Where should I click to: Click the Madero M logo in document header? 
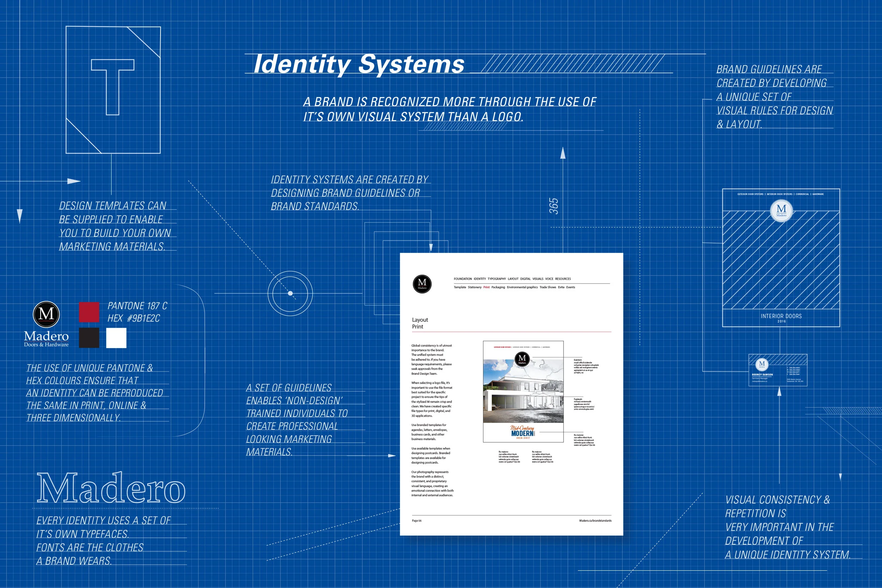click(x=423, y=284)
